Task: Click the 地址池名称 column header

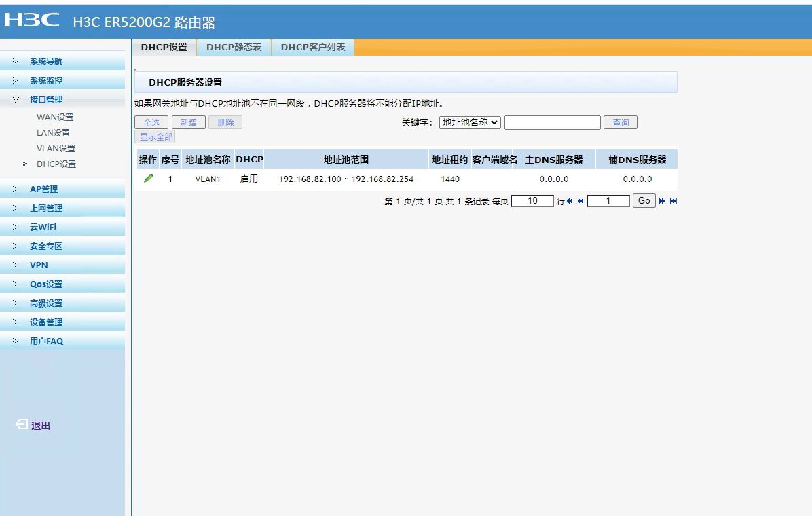Action: point(208,160)
